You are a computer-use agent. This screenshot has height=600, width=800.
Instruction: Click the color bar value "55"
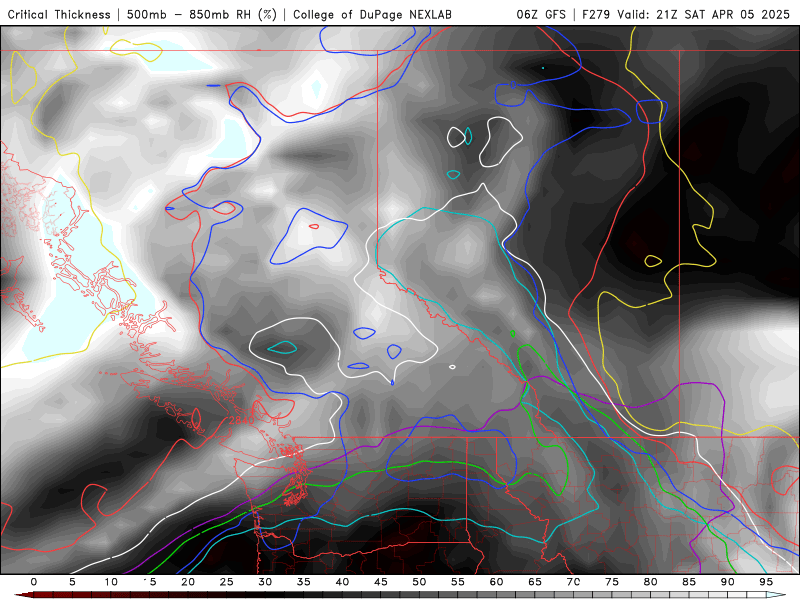(x=458, y=582)
